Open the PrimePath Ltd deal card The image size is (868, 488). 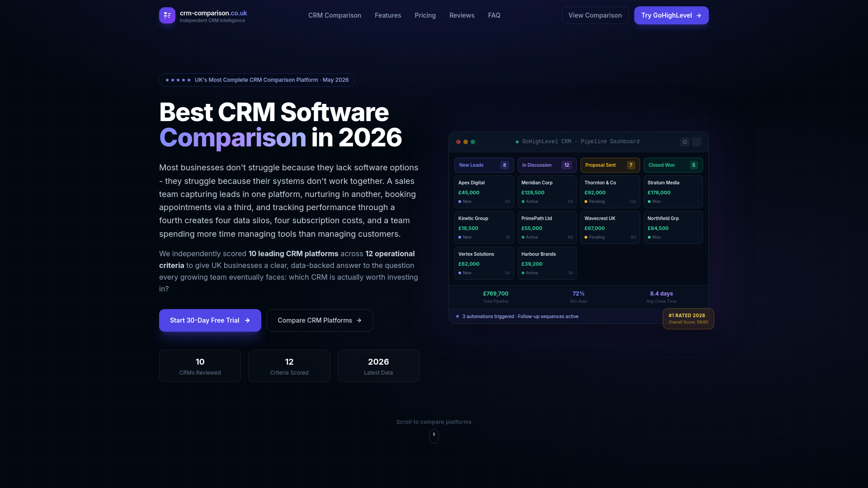(x=547, y=227)
